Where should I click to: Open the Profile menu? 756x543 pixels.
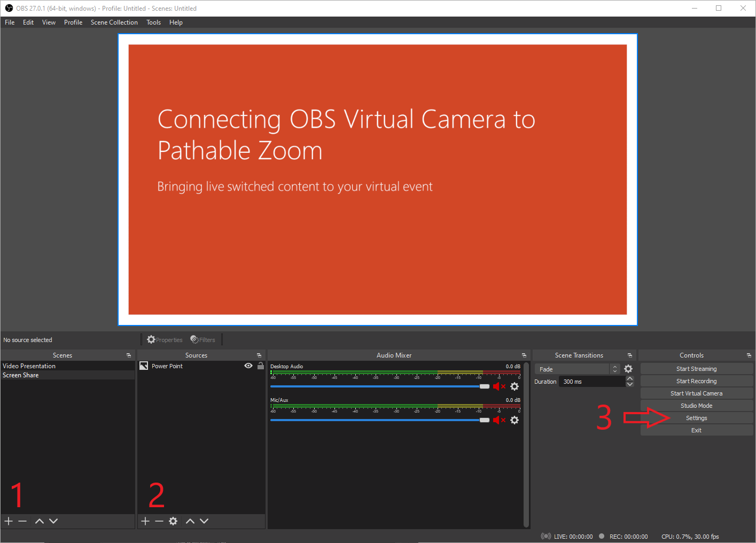[x=73, y=22]
